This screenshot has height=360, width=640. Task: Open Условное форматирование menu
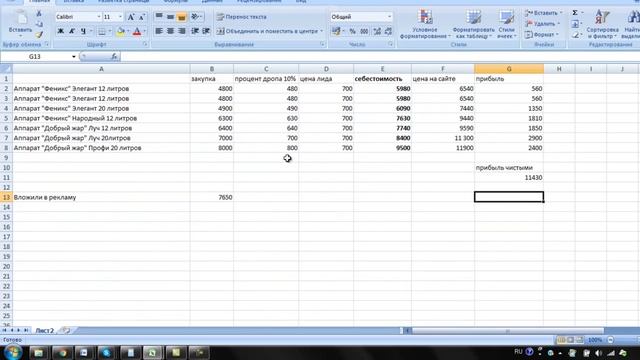click(425, 24)
